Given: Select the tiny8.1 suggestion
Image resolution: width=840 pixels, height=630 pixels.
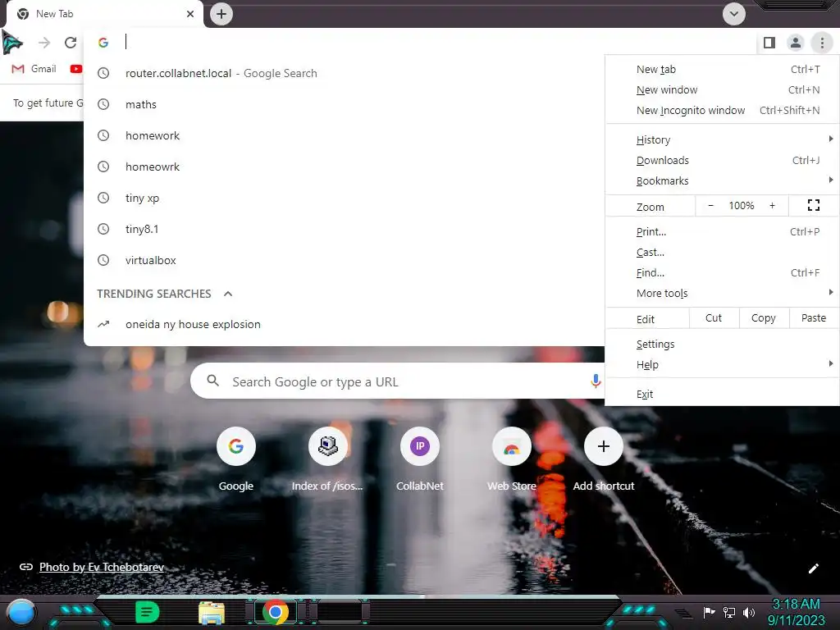Looking at the screenshot, I should point(344,229).
